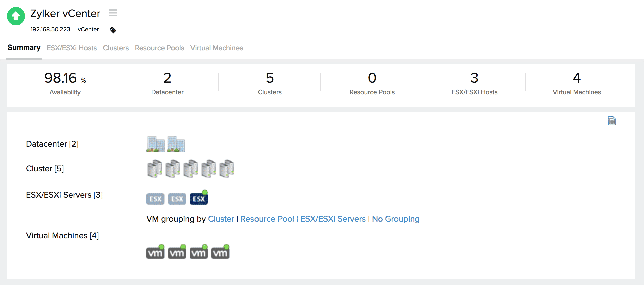644x285 pixels.
Task: Click the Datacenter [2] row label
Action: point(52,144)
